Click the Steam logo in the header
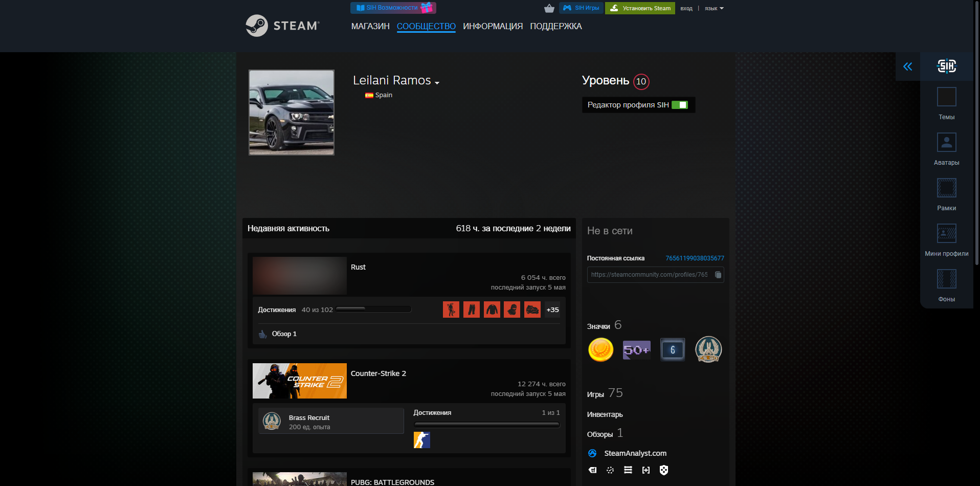 [x=282, y=26]
